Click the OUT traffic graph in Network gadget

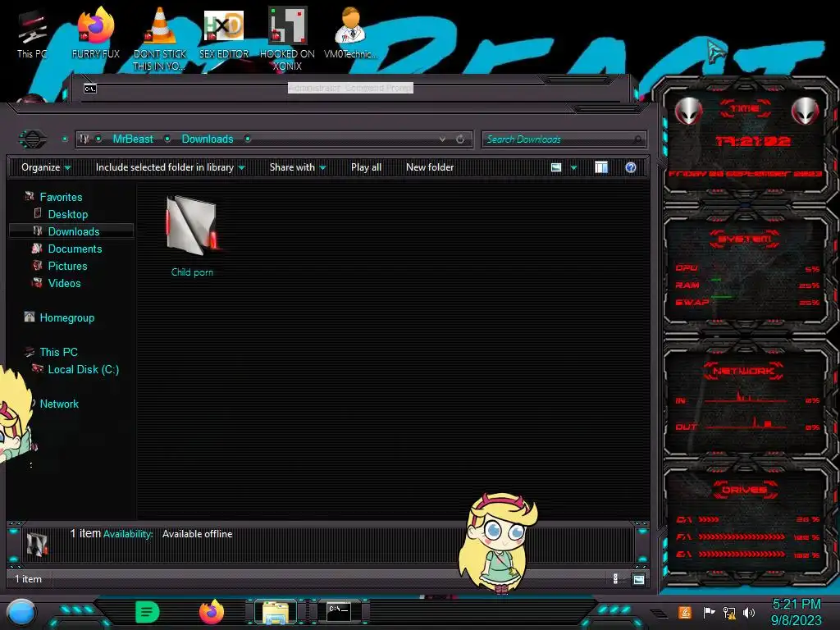(x=746, y=424)
